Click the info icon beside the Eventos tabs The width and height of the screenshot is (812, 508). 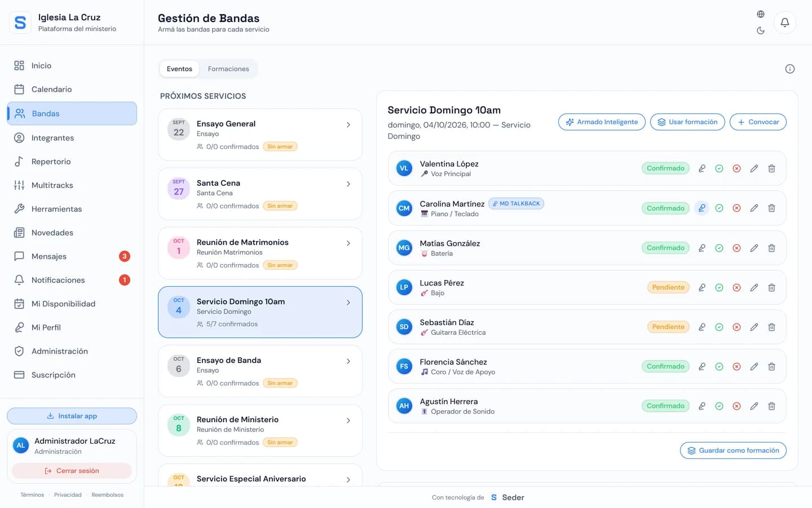[790, 69]
